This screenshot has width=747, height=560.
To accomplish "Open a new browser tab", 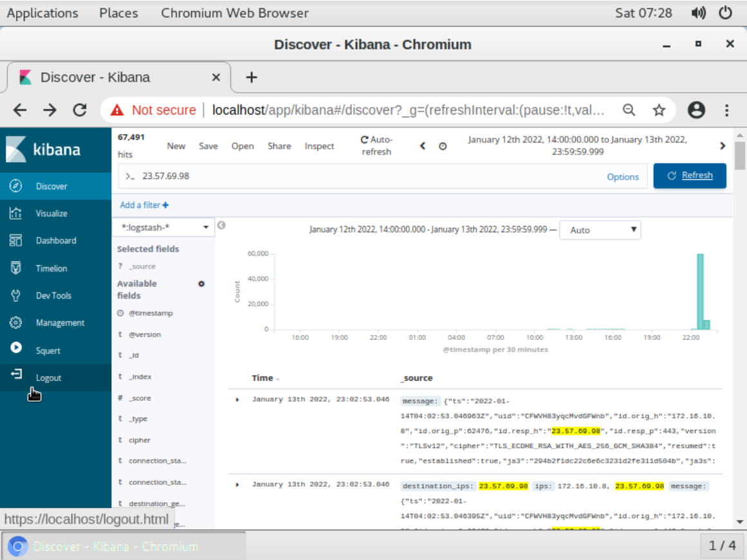I will [252, 77].
